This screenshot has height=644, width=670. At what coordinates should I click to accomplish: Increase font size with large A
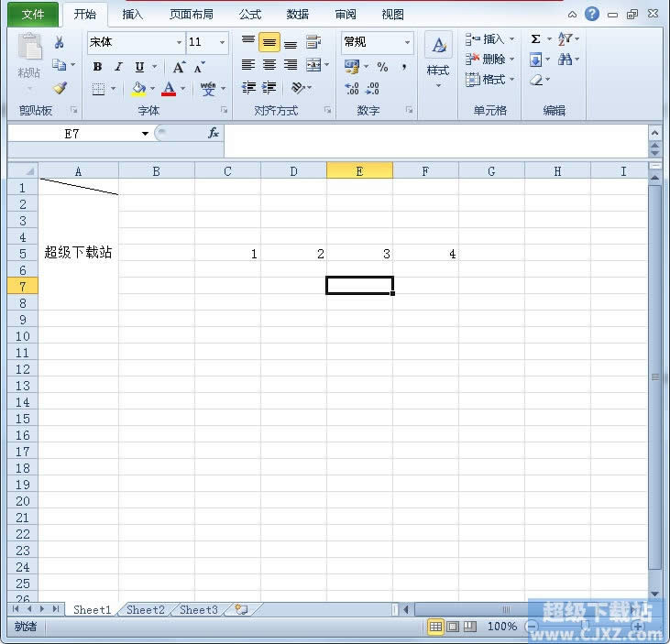pyautogui.click(x=179, y=67)
